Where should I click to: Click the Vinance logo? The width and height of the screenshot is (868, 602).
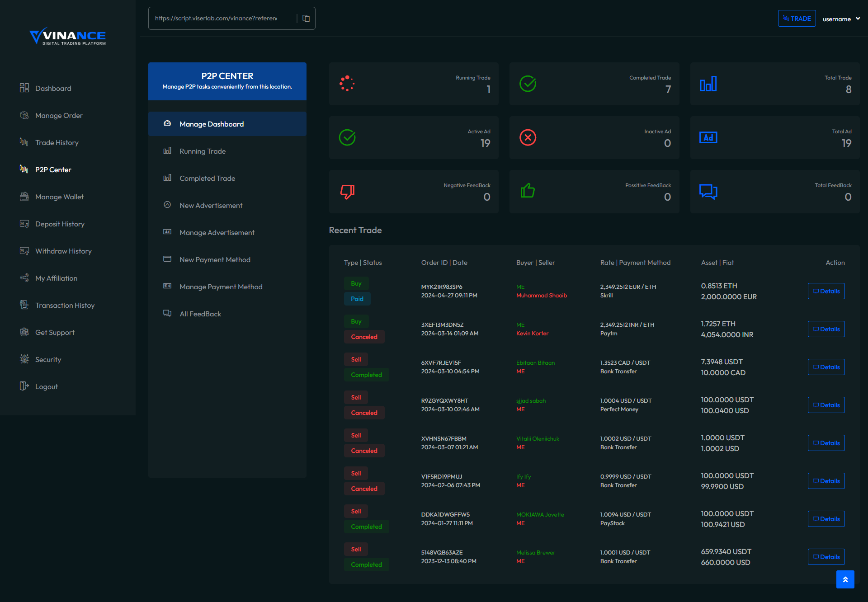pyautogui.click(x=68, y=36)
